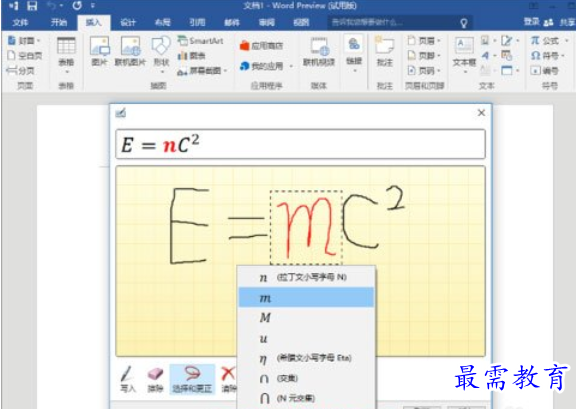Switch to the 视图 (View) tab

[x=301, y=23]
